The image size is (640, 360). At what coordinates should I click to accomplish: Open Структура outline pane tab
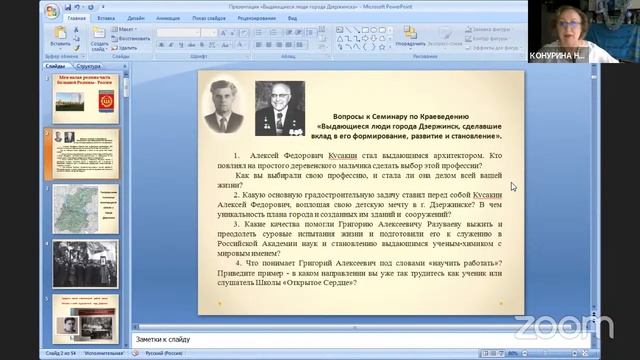click(88, 66)
